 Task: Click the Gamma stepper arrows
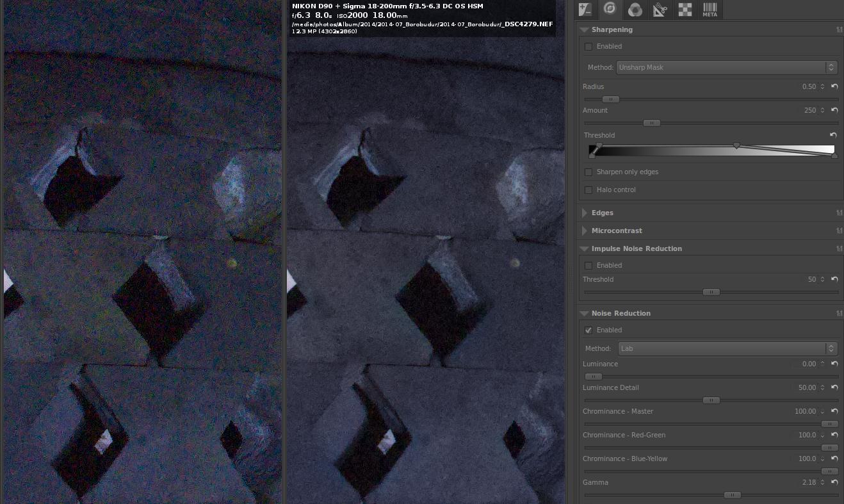(823, 482)
